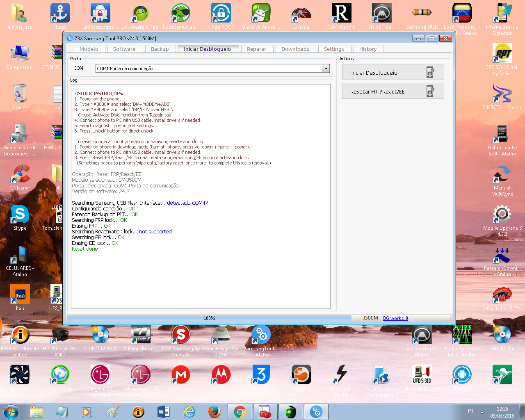Image resolution: width=525 pixels, height=420 pixels.
Task: Open Google Chrome from the taskbar
Action: 240,412
